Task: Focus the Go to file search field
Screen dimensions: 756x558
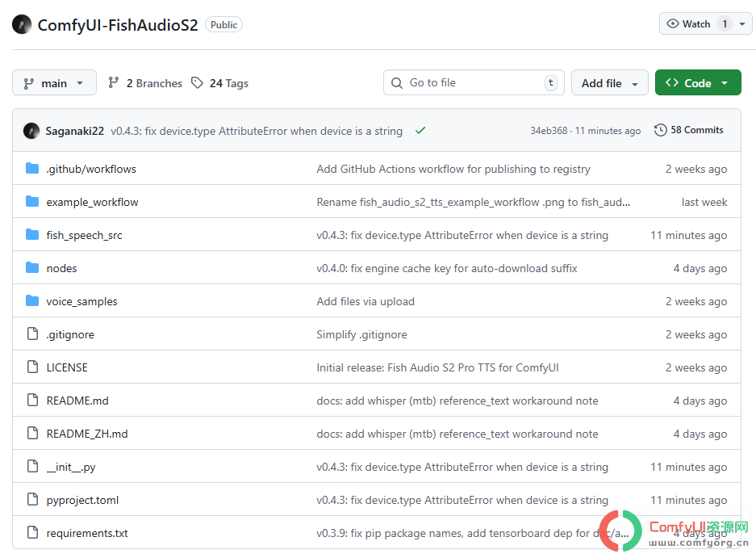Action: pyautogui.click(x=474, y=83)
